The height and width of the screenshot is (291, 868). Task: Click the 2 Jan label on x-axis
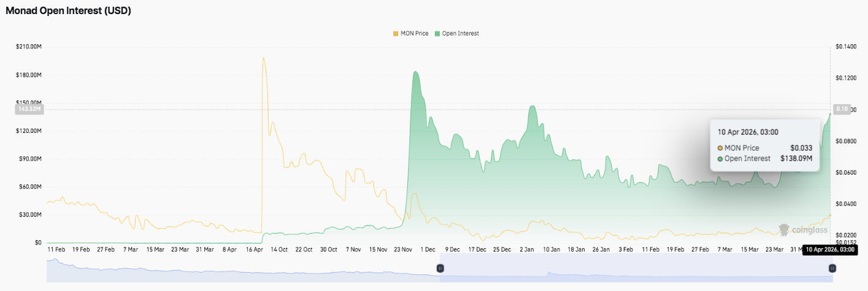(x=526, y=250)
